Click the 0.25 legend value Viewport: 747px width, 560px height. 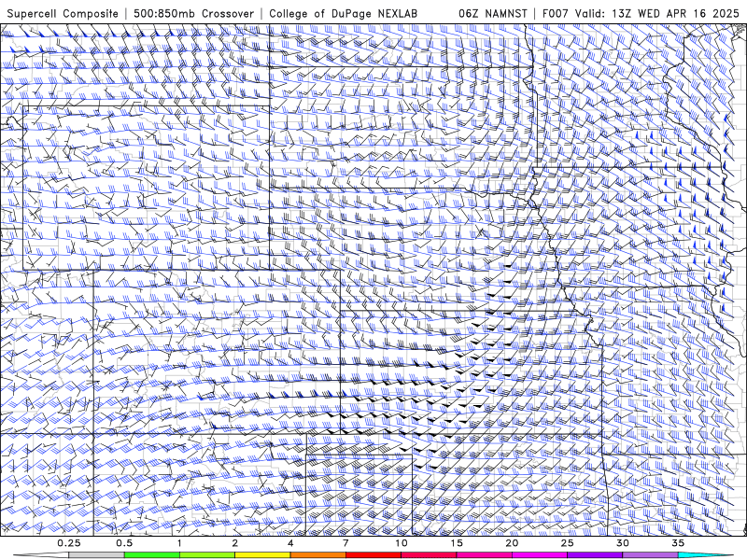[x=69, y=543]
